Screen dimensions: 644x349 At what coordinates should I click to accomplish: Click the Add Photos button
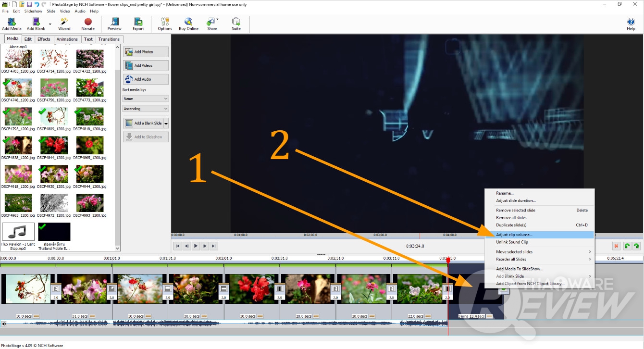(146, 52)
